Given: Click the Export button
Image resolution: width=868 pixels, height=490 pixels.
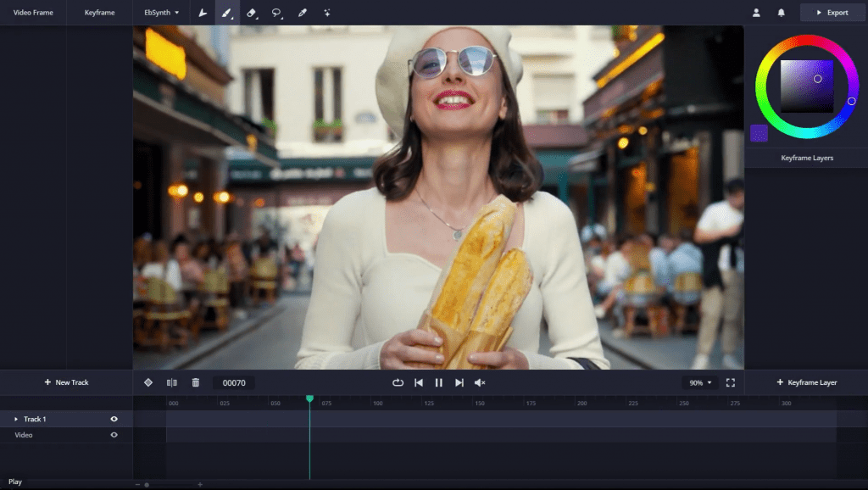Looking at the screenshot, I should 832,12.
